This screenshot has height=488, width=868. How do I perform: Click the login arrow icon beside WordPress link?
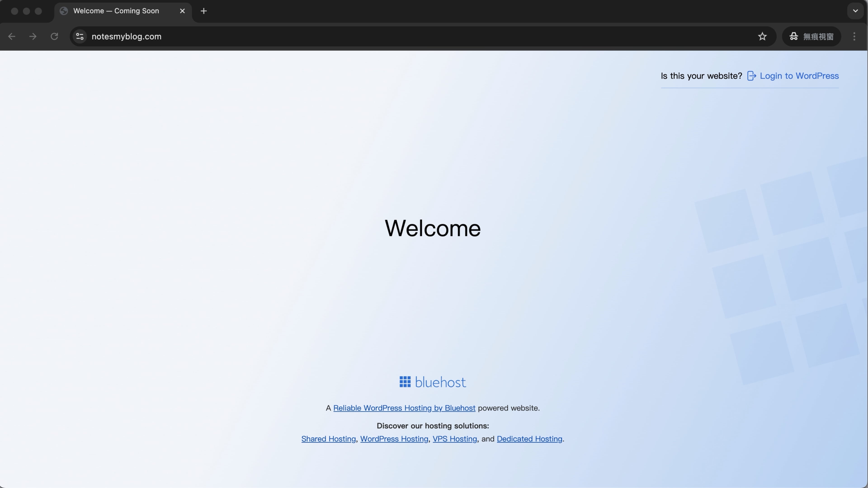(751, 76)
